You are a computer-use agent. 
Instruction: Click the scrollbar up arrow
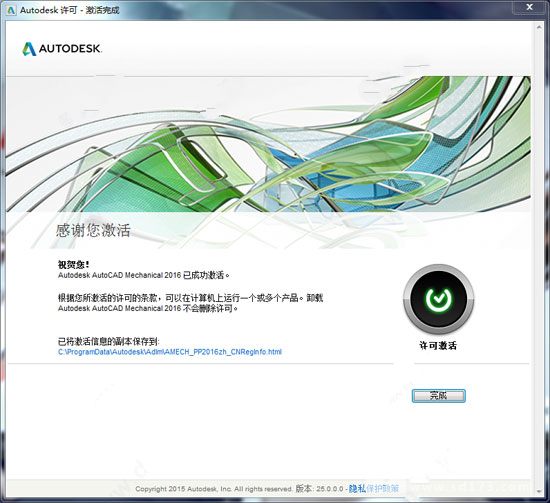(539, 27)
